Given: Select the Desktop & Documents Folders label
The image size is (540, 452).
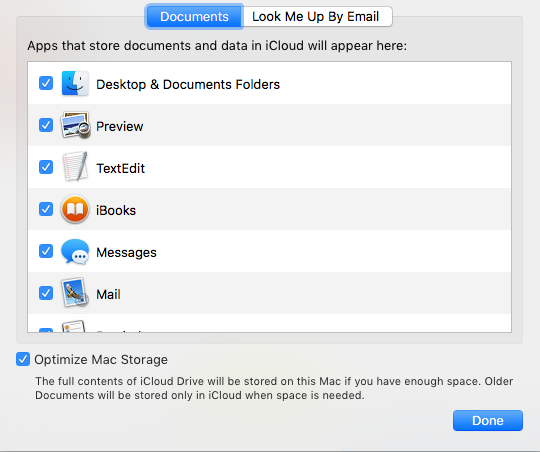Looking at the screenshot, I should (188, 84).
